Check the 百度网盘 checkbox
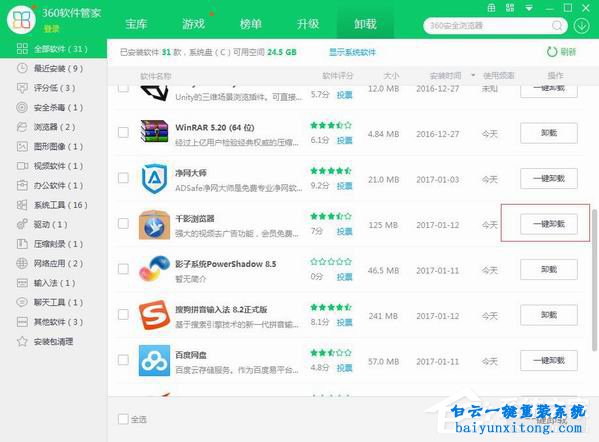Viewport: 599px width, 442px height. coord(123,360)
